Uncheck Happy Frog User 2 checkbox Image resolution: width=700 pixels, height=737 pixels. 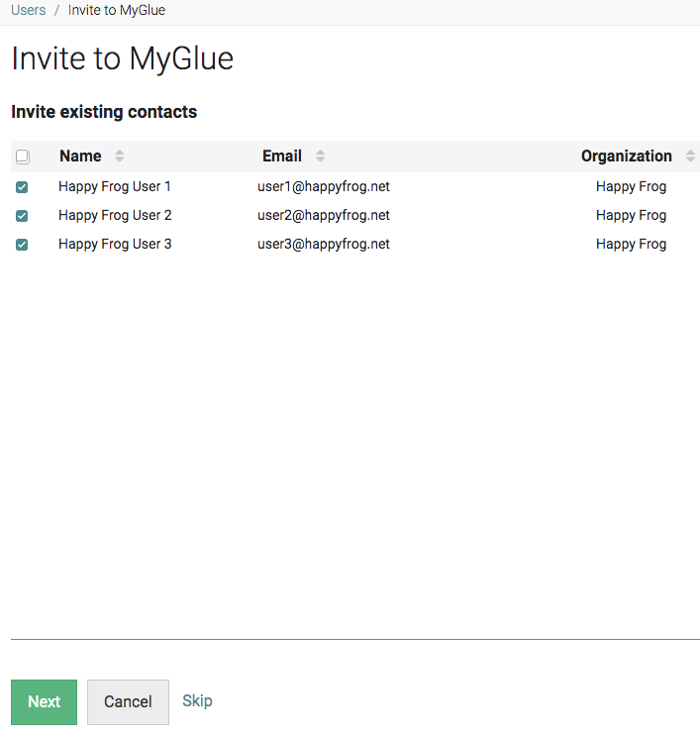pos(22,216)
